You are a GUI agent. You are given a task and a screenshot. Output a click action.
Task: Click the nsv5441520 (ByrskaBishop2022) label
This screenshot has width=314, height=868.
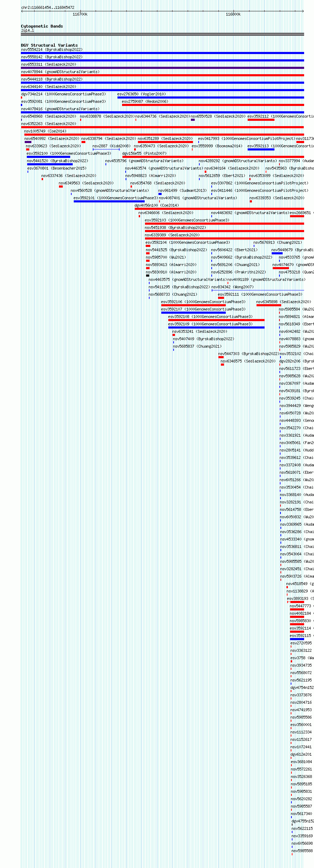click(58, 161)
